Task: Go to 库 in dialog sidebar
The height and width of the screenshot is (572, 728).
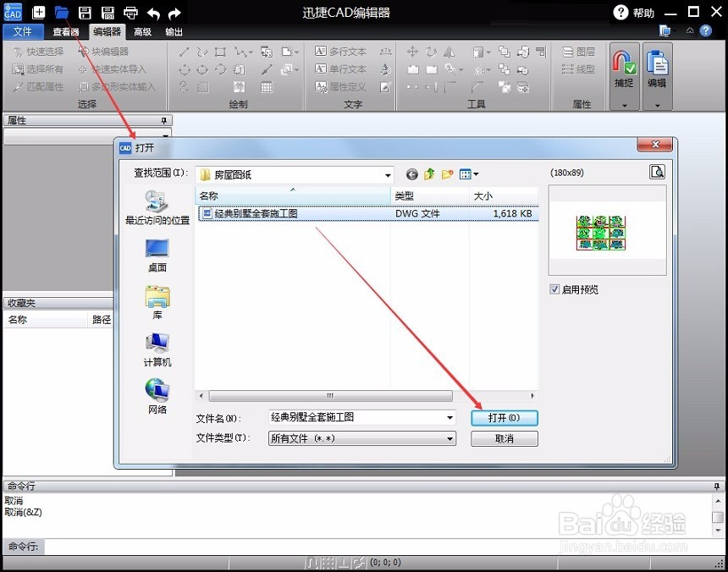Action: pyautogui.click(x=157, y=303)
